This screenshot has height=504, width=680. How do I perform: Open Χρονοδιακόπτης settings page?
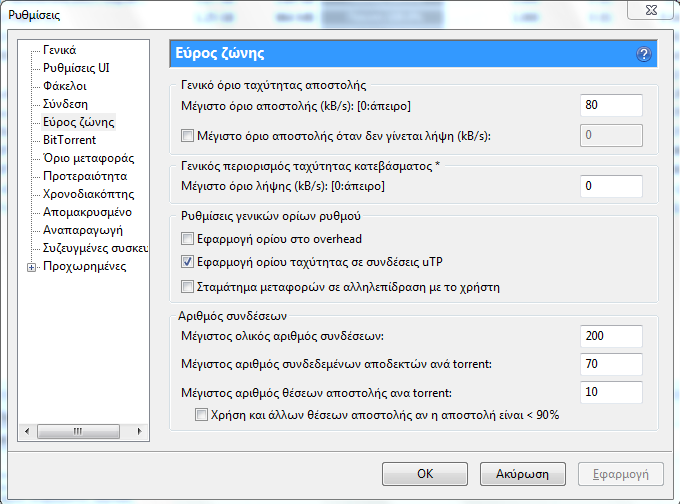tap(88, 194)
